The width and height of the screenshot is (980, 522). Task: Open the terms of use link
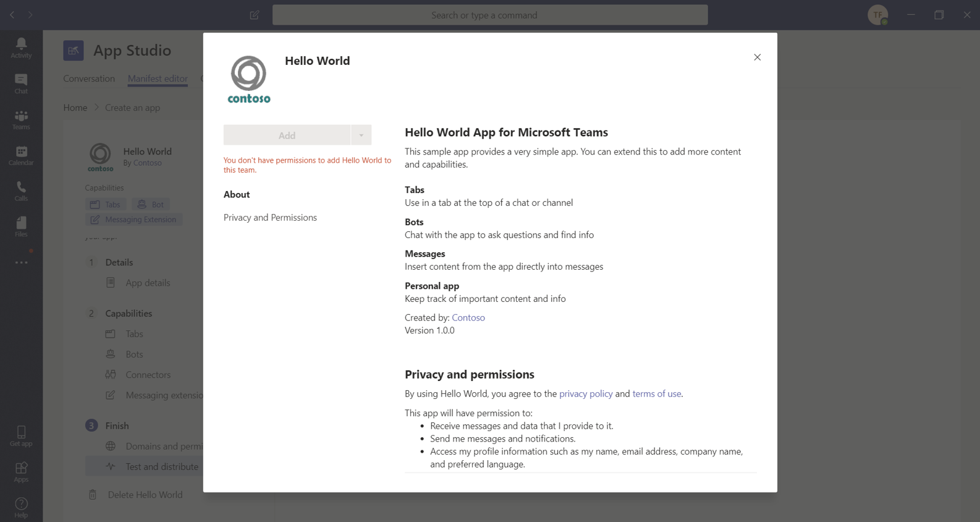pos(657,393)
